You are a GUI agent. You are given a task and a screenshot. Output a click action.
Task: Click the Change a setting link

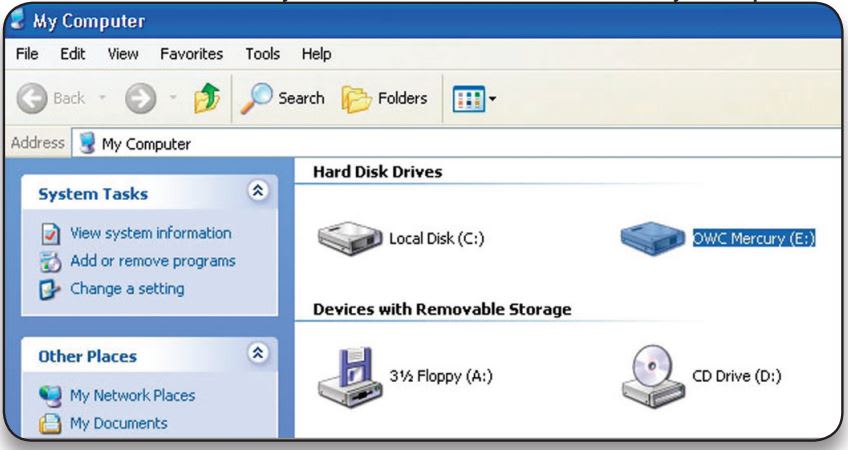coord(127,289)
